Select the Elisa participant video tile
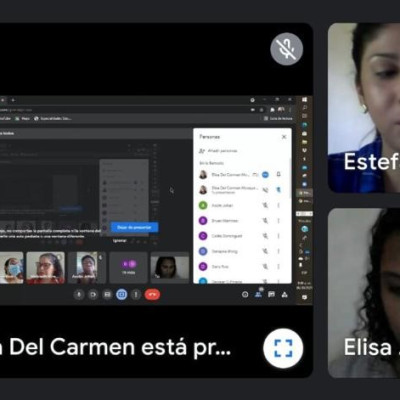This screenshot has height=400, width=400. pos(364,293)
